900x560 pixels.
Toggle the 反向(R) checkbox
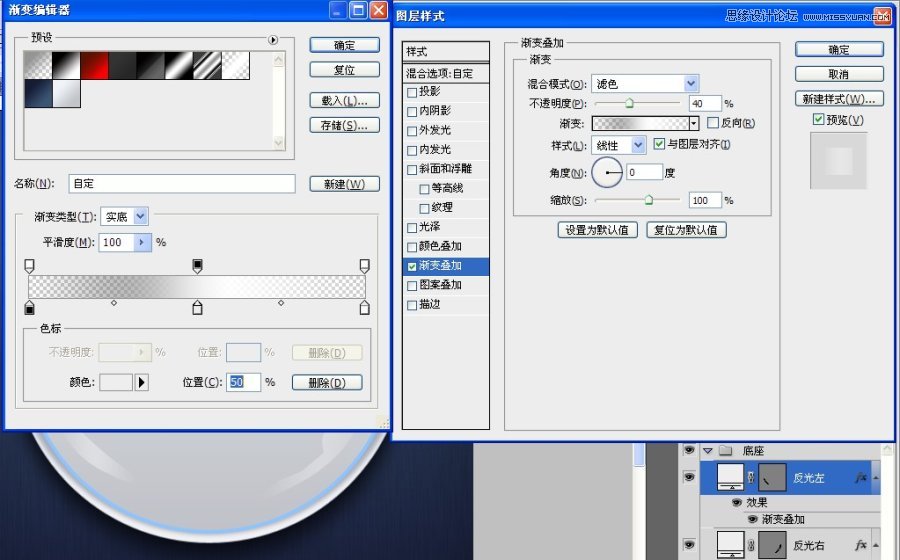[713, 123]
